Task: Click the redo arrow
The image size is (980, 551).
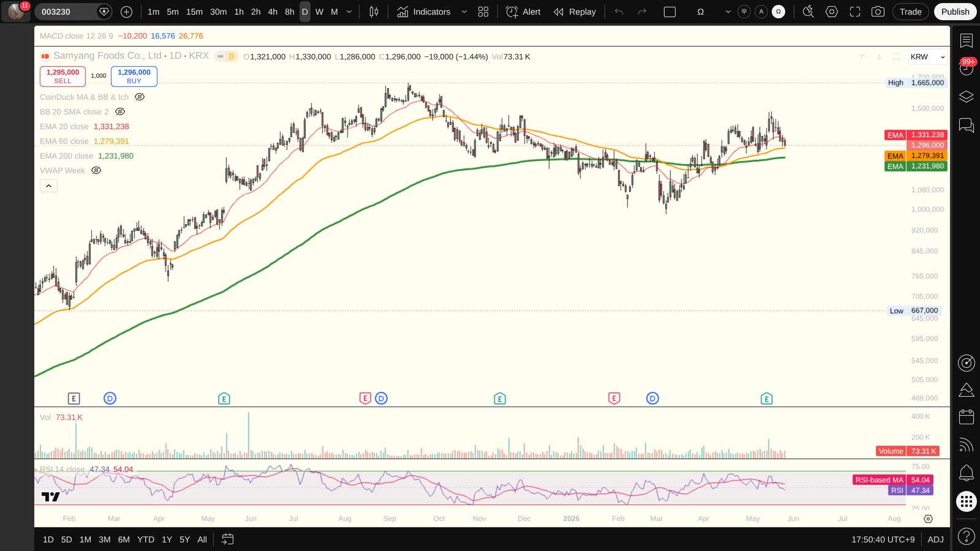Action: pos(642,12)
